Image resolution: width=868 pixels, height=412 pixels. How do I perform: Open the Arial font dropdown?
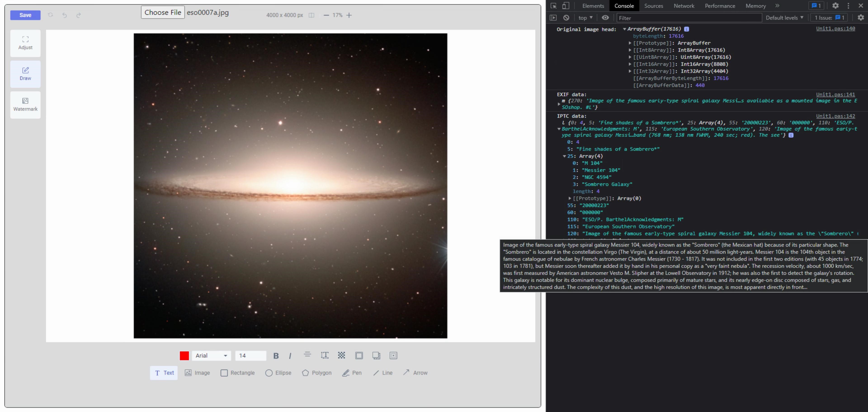[x=211, y=356]
